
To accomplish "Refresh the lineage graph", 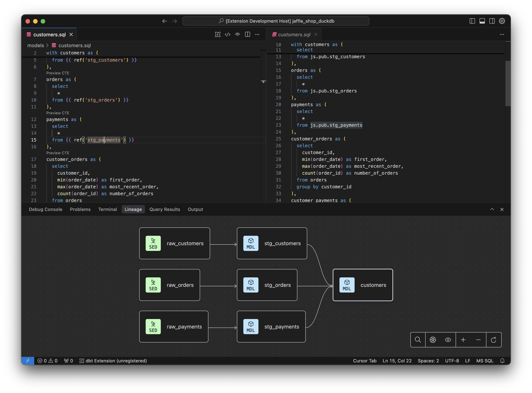I will point(494,340).
